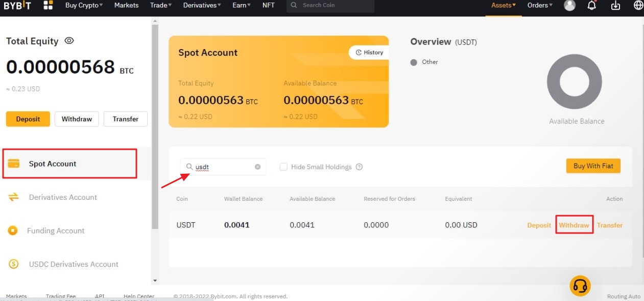
Task: Click the Buy With Fiat button
Action: click(593, 166)
